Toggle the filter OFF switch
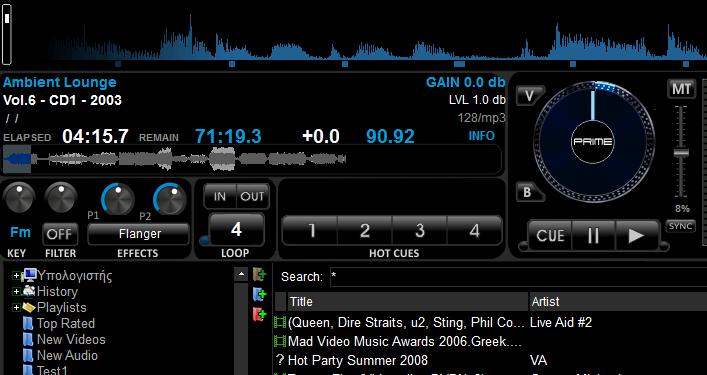This screenshot has height=375, width=707. [60, 234]
